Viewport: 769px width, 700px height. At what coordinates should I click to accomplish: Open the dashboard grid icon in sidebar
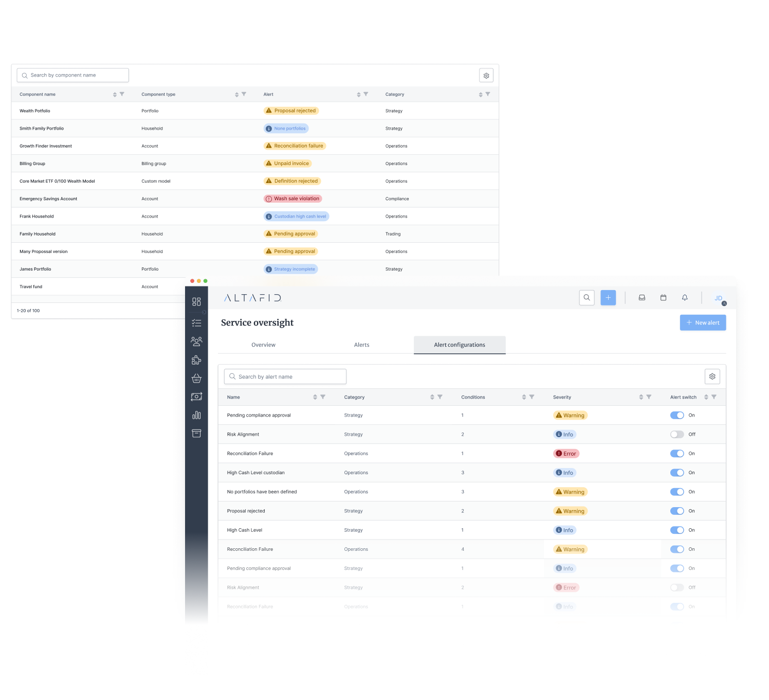click(x=196, y=302)
